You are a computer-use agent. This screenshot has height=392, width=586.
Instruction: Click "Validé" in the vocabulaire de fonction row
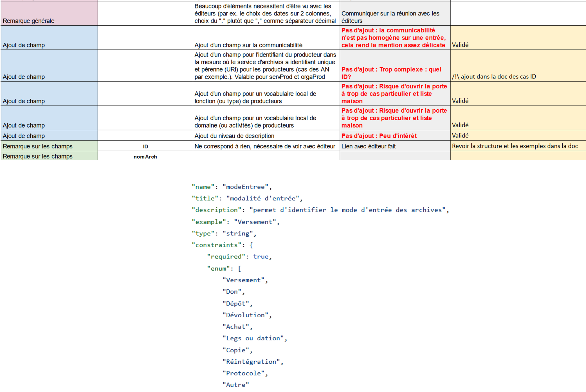coord(518,94)
